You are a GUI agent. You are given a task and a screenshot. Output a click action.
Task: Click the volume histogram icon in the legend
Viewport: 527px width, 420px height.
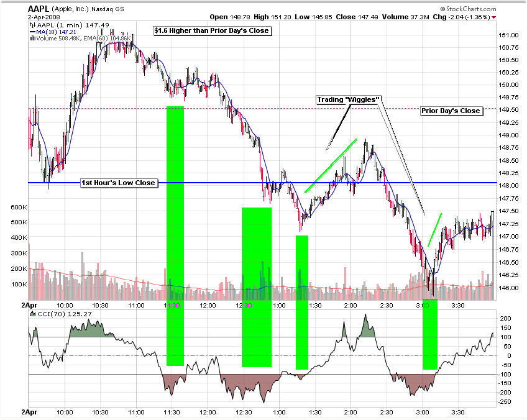pos(32,39)
